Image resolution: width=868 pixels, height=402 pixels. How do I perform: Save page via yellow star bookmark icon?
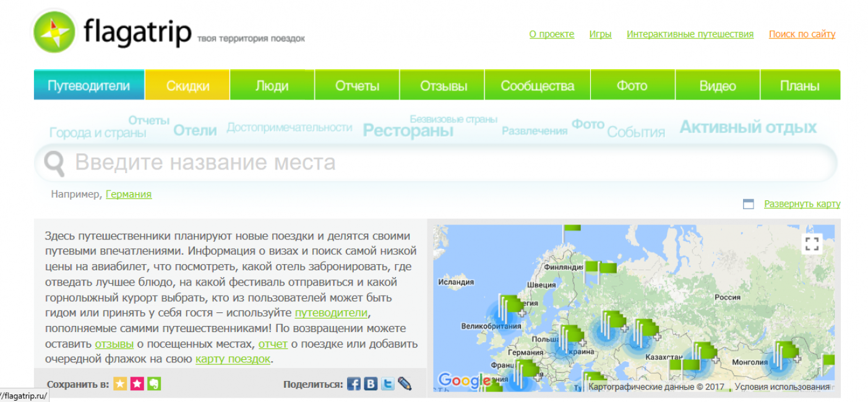pyautogui.click(x=120, y=384)
